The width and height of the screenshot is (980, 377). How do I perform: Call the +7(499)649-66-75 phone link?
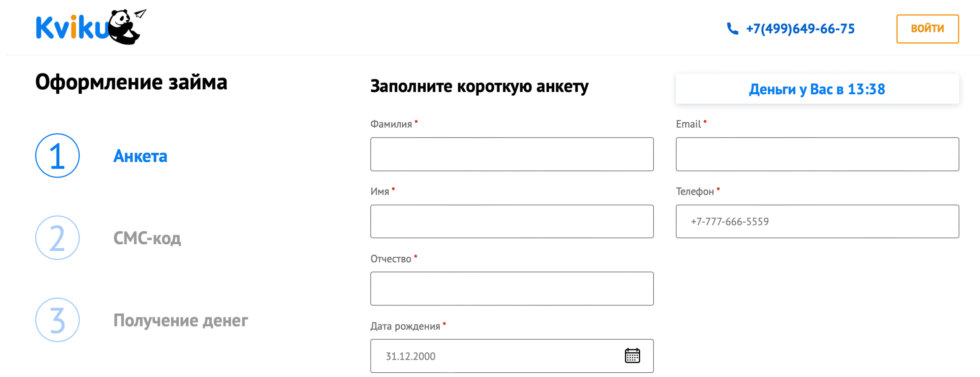[x=800, y=29]
